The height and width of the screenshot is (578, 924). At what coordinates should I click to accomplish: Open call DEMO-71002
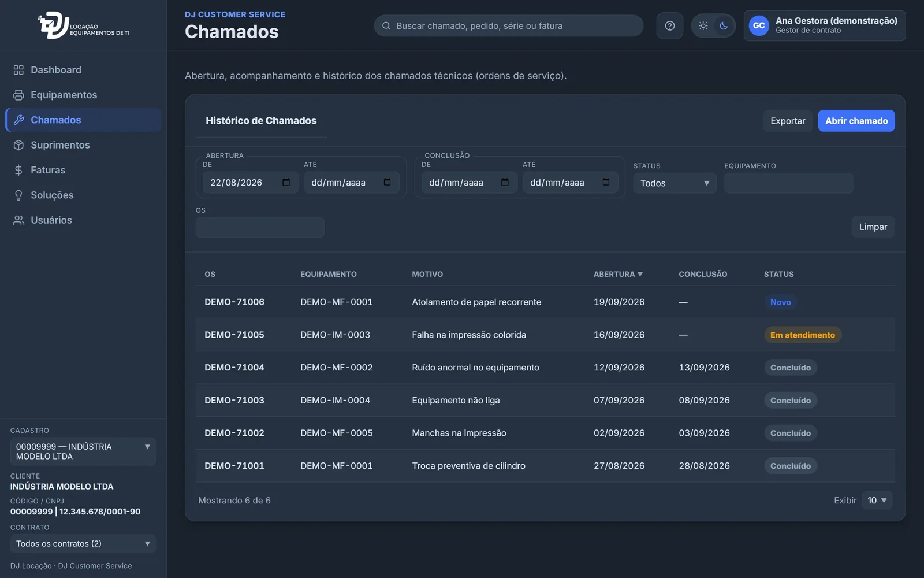[x=234, y=433]
